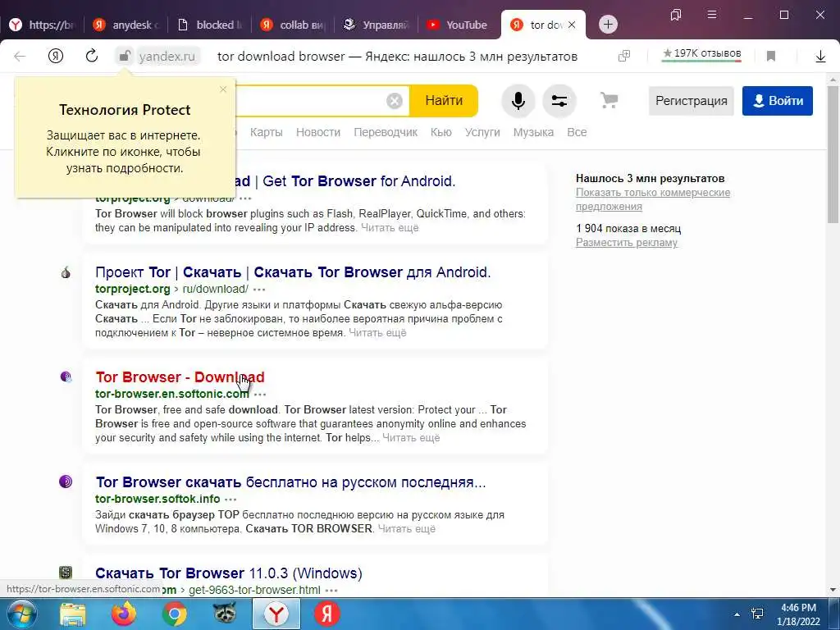Open the Yandex home button in toolbar
Screen dimensions: 840x630
[x=56, y=57]
